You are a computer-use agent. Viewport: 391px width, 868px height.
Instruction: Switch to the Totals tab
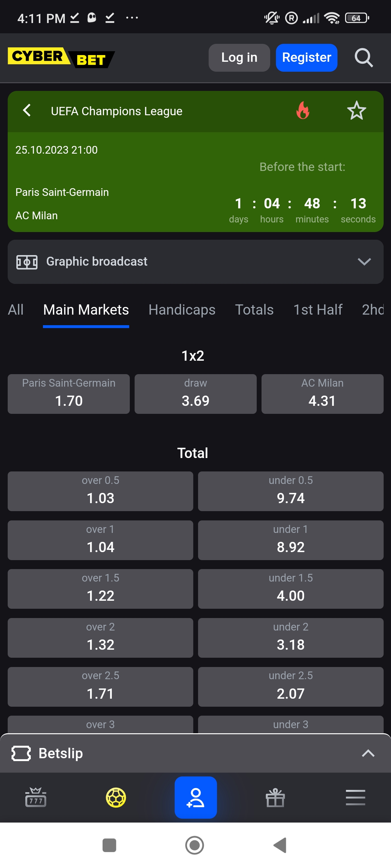tap(254, 310)
